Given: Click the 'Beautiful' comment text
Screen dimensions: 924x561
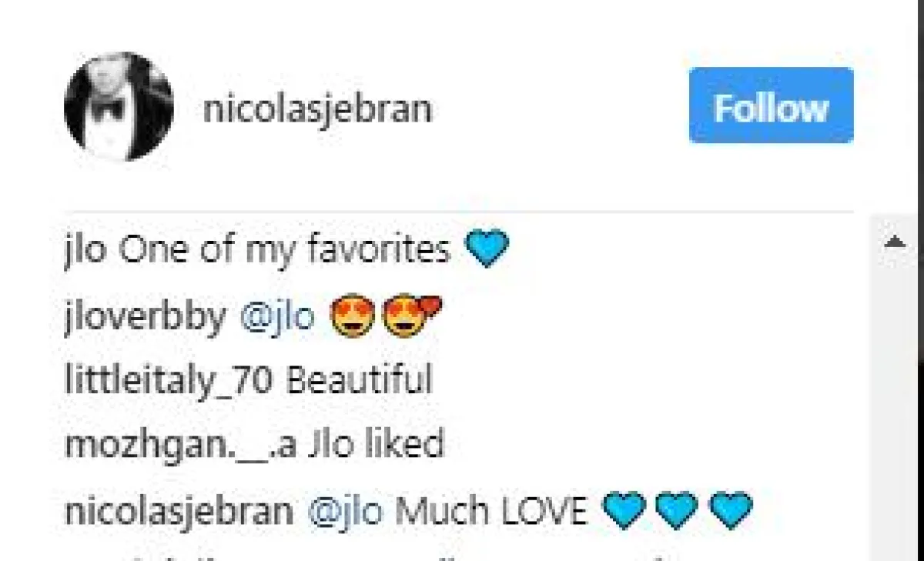Looking at the screenshot, I should 359,381.
